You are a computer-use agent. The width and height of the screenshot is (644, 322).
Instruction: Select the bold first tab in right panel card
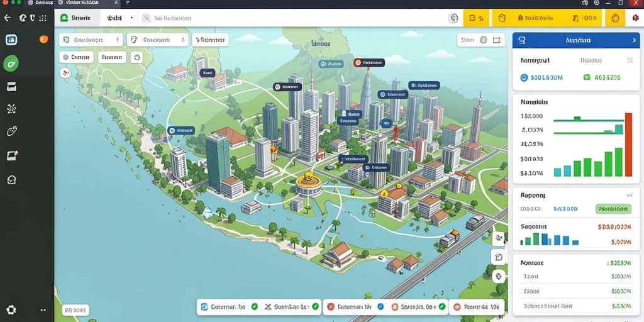[x=535, y=60]
